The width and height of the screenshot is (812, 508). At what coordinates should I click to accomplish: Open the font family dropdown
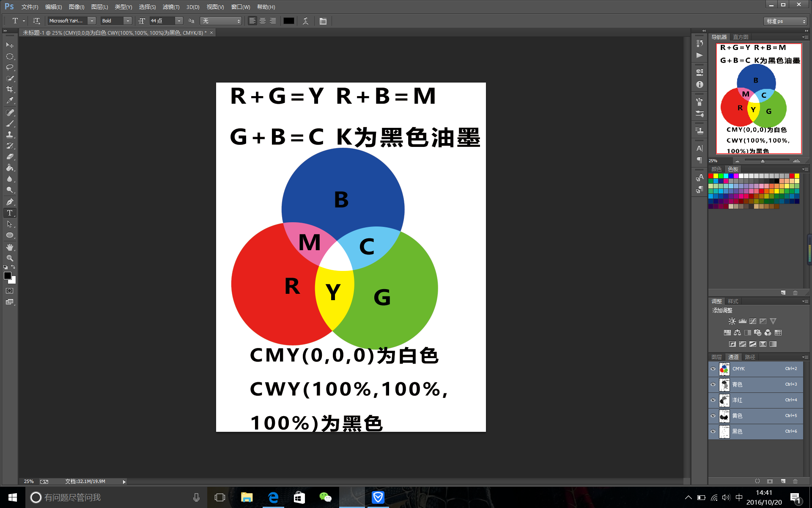click(x=92, y=20)
